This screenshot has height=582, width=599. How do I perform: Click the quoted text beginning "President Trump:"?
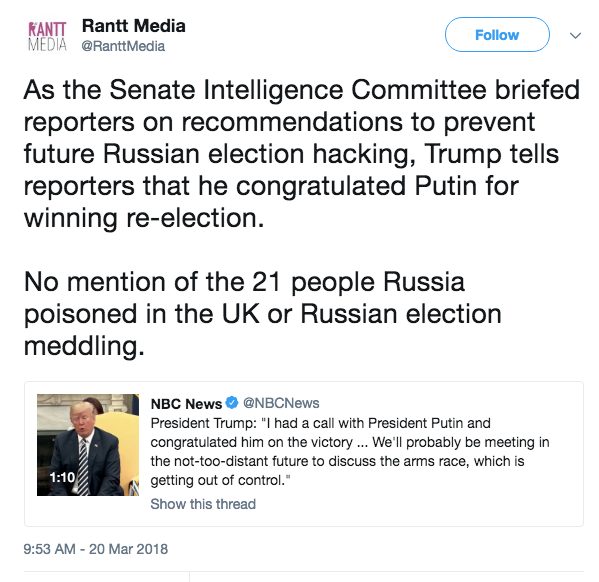pos(350,452)
